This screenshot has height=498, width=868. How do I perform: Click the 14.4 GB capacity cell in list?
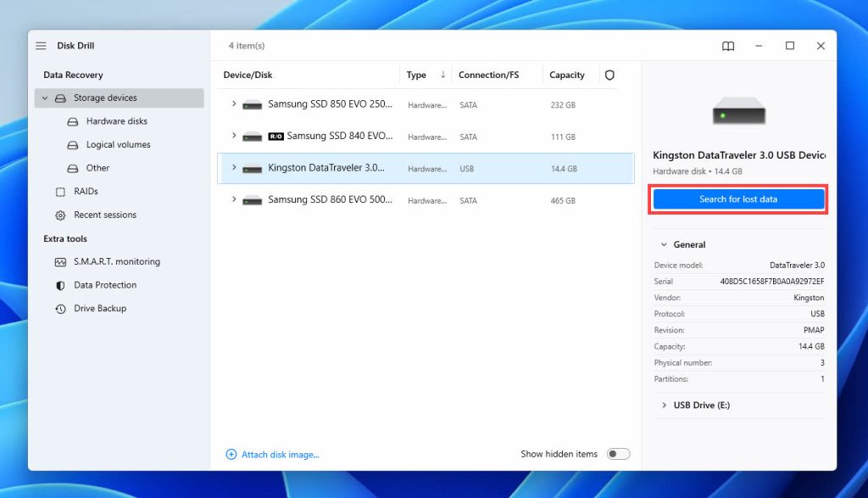point(564,169)
